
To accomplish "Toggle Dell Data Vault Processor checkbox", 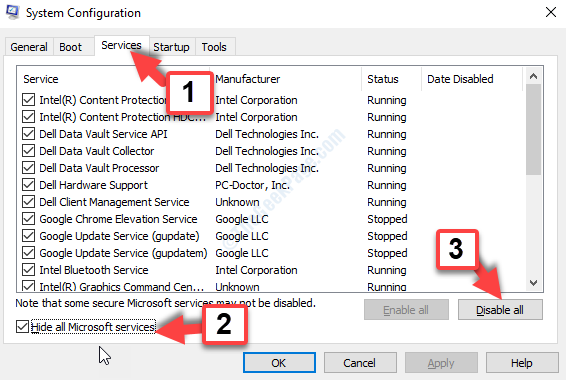I will 29,167.
